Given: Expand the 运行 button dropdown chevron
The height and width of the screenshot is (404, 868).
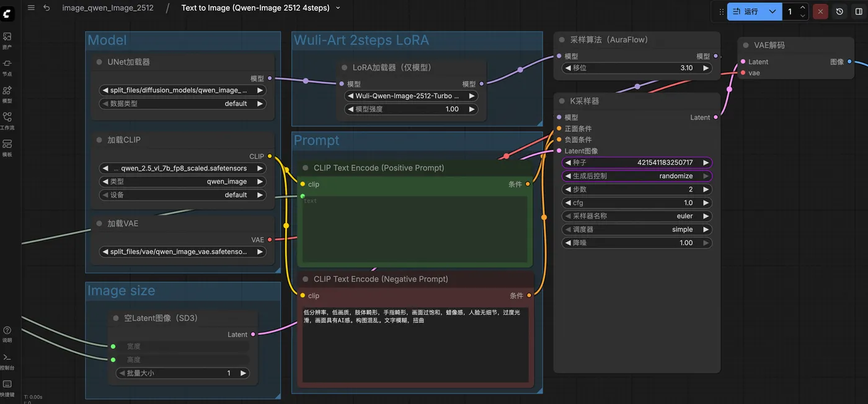Looking at the screenshot, I should click(772, 11).
